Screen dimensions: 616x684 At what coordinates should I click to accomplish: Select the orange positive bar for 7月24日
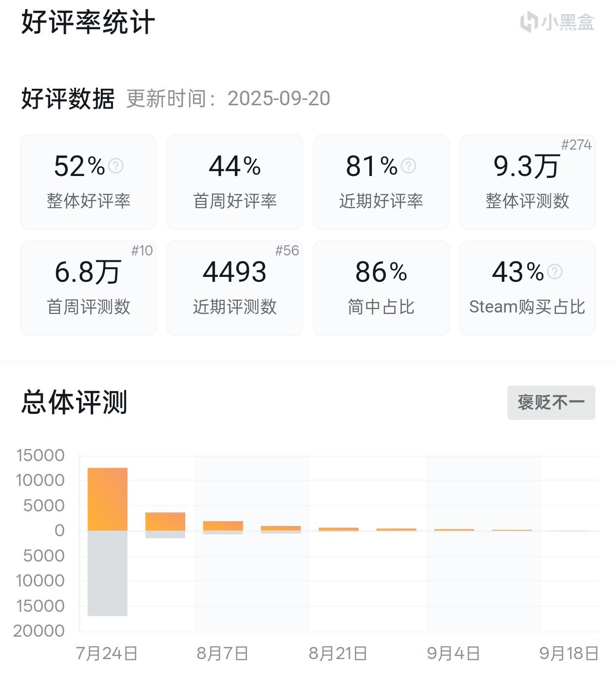click(x=108, y=499)
